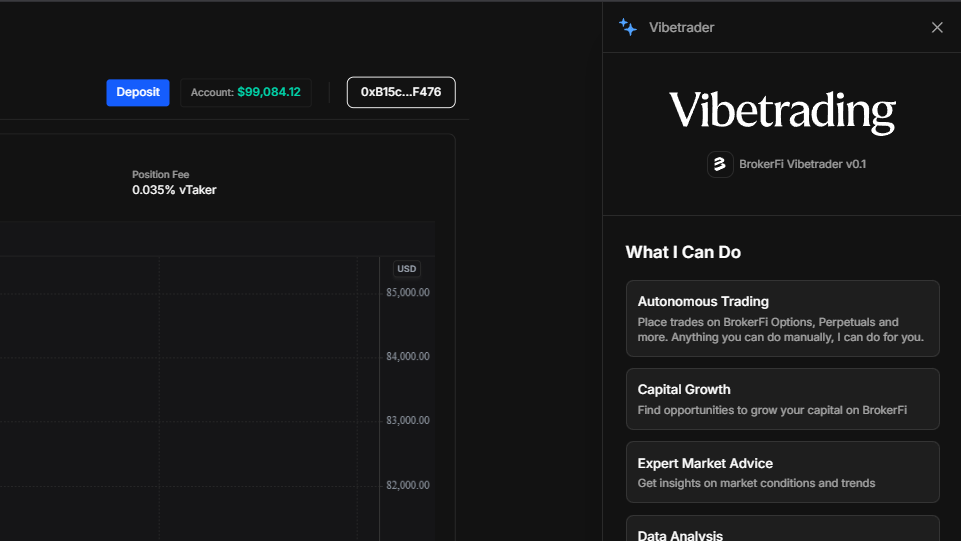
Task: Close the Vibetrader panel
Action: click(x=937, y=27)
